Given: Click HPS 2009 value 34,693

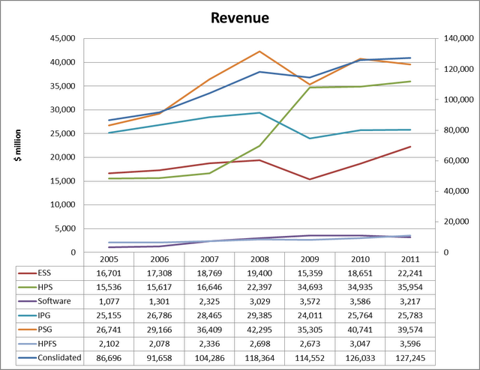Looking at the screenshot, I should click(x=310, y=287).
